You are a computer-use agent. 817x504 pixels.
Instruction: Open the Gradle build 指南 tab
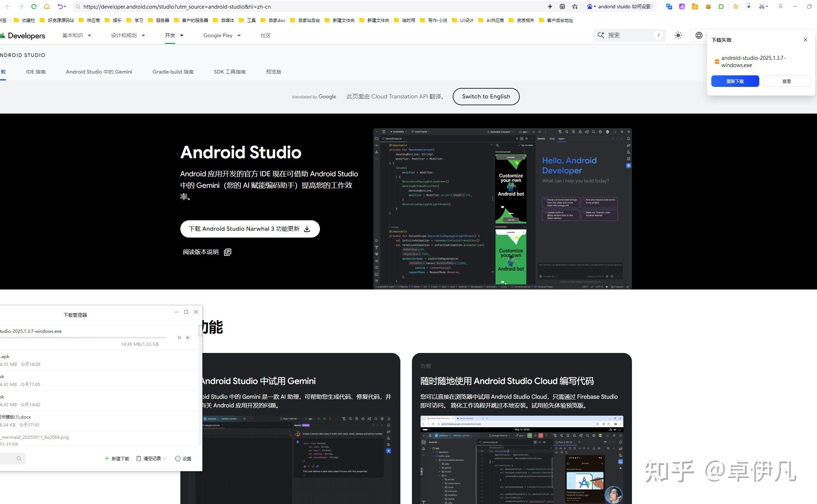coord(173,72)
